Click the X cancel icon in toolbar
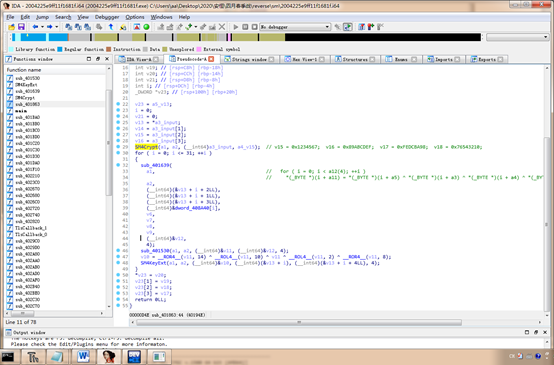 point(222,27)
